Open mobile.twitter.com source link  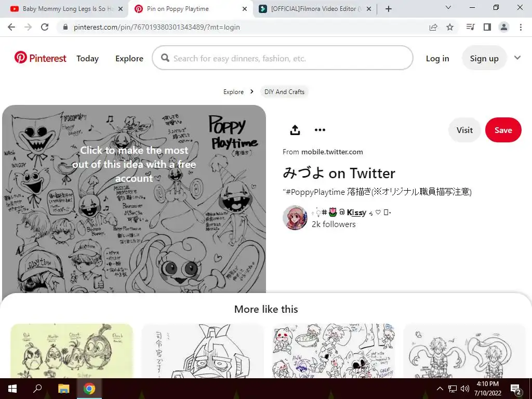(332, 152)
